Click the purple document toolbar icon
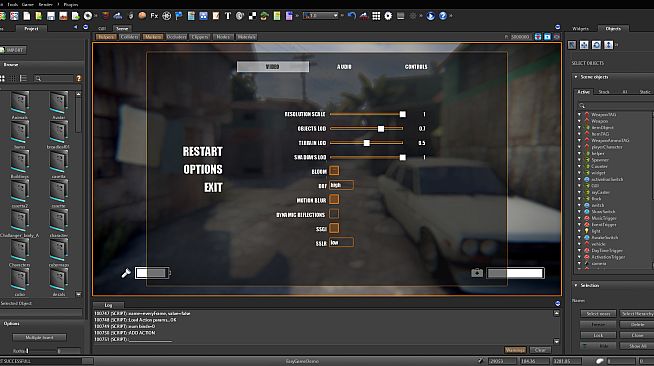 289,16
